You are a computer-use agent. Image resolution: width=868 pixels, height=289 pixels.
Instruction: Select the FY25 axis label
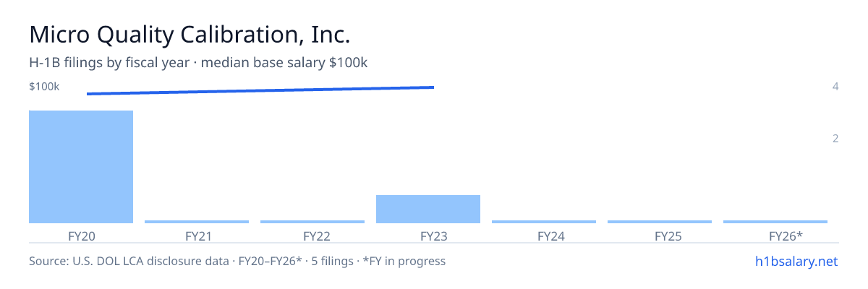tap(660, 236)
